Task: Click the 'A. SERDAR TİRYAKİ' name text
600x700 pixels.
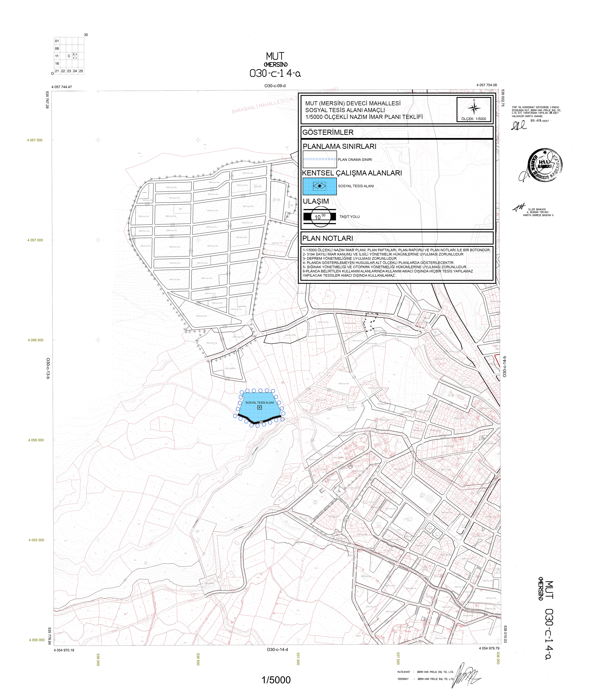Action: point(538,212)
